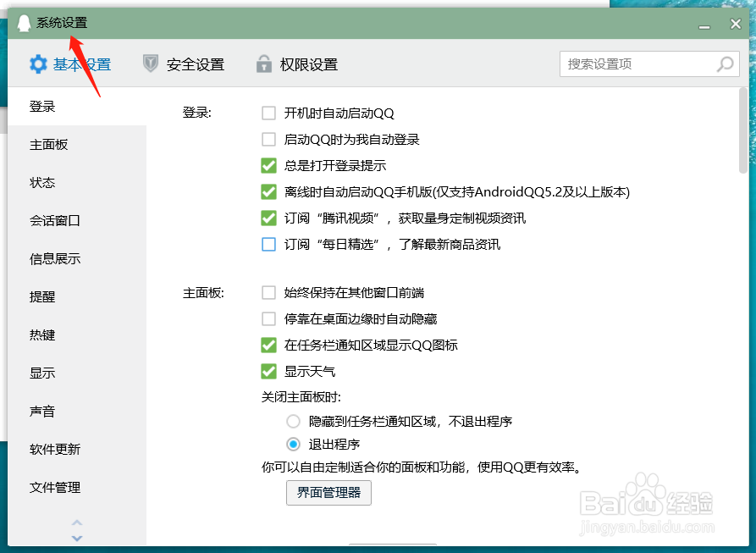
Task: Click the shield icon beside 安全设置
Action: [151, 64]
